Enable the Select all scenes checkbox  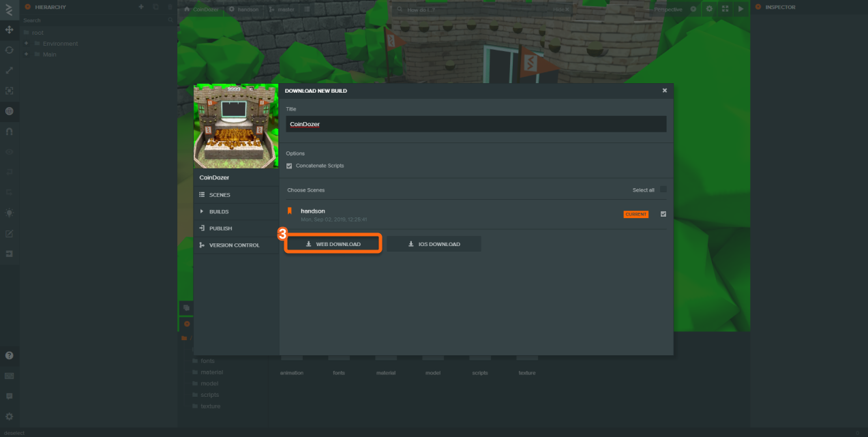[662, 189]
